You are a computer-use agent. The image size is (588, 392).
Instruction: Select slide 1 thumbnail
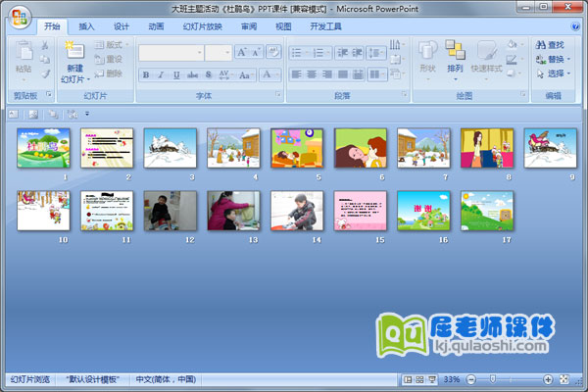pos(43,148)
